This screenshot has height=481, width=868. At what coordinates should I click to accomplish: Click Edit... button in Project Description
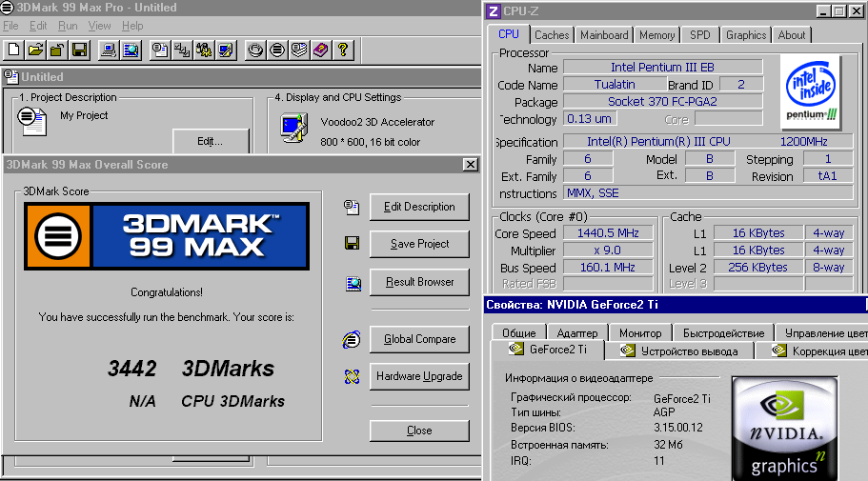click(211, 141)
